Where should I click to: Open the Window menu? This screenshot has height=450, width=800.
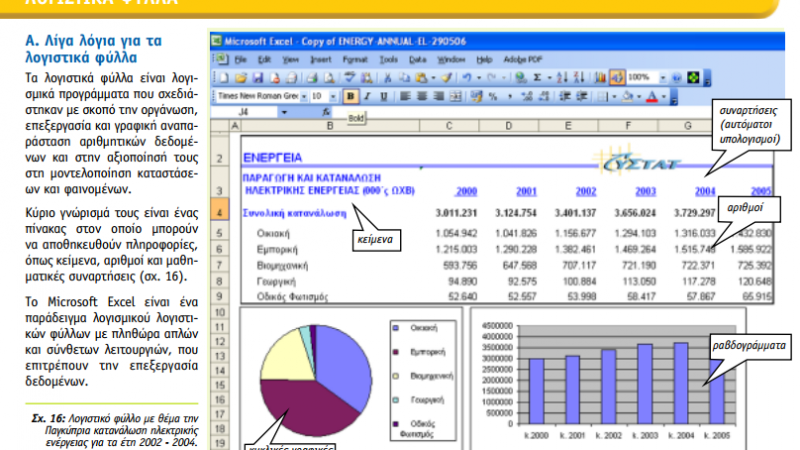coord(451,60)
